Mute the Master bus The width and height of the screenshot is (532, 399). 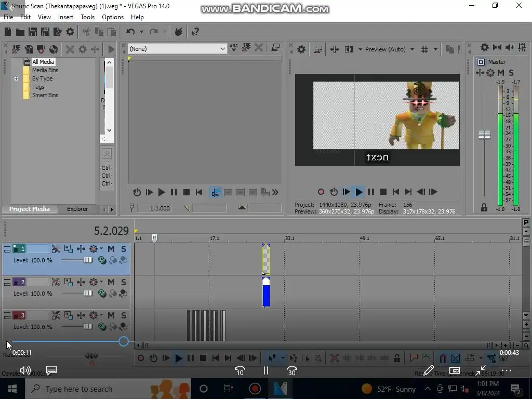coord(501,73)
